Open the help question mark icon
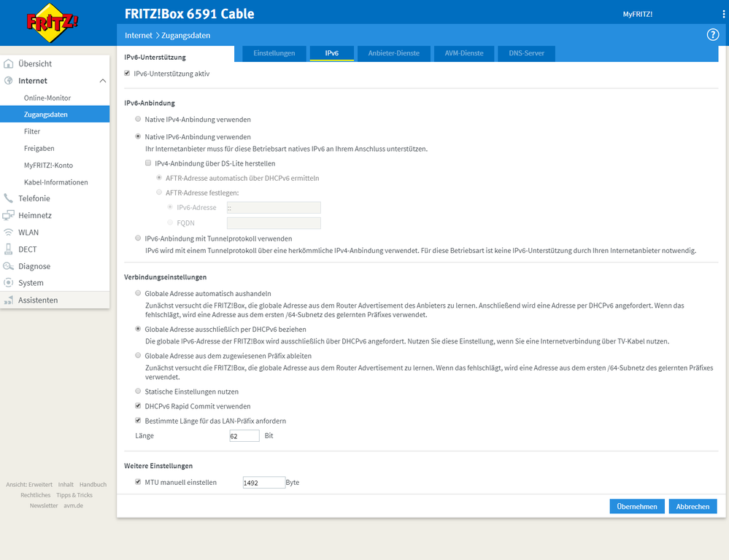Screen dimensions: 729x560 pyautogui.click(x=712, y=35)
